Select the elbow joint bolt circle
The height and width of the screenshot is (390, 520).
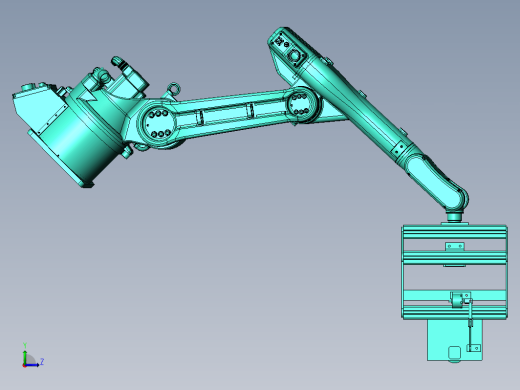pos(300,104)
